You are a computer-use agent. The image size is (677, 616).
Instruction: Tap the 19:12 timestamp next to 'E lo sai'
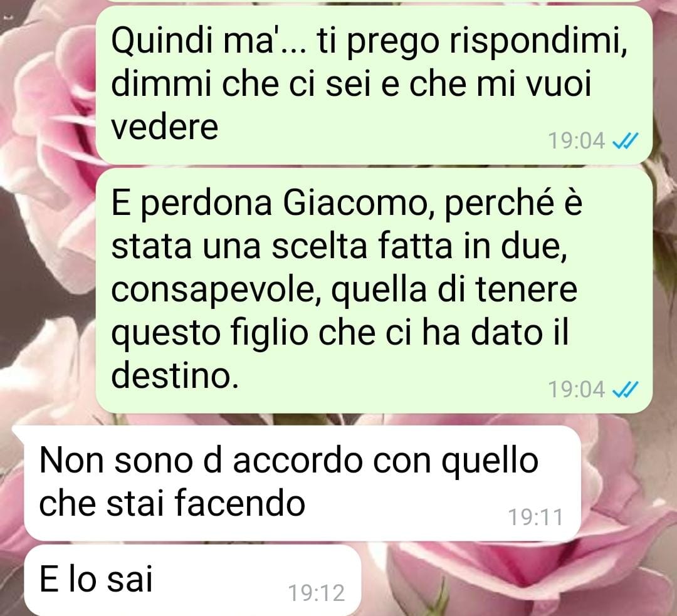pyautogui.click(x=317, y=593)
